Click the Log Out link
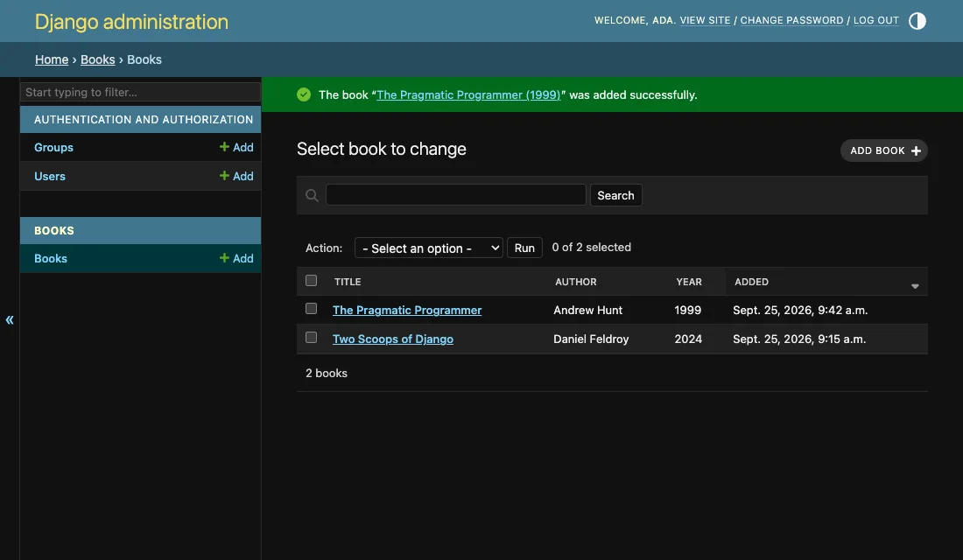This screenshot has width=963, height=560. point(875,20)
